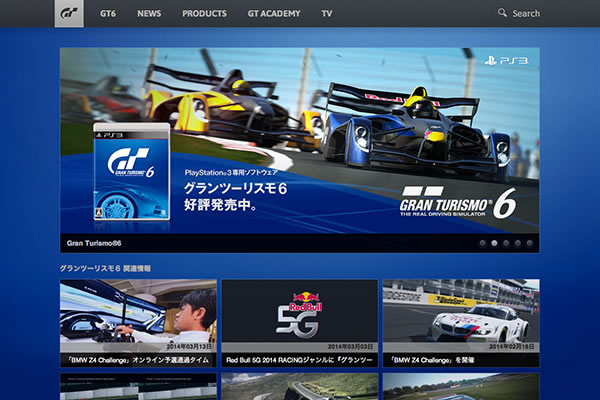The width and height of the screenshot is (600, 400).
Task: Select the first carousel dot
Action: click(483, 243)
